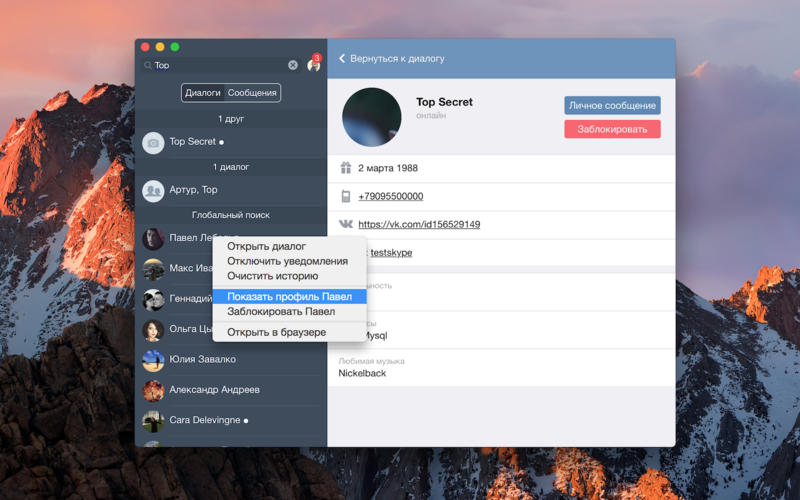Screen dimensions: 800x500
Task: Click the red Заблокировать button
Action: click(x=612, y=129)
